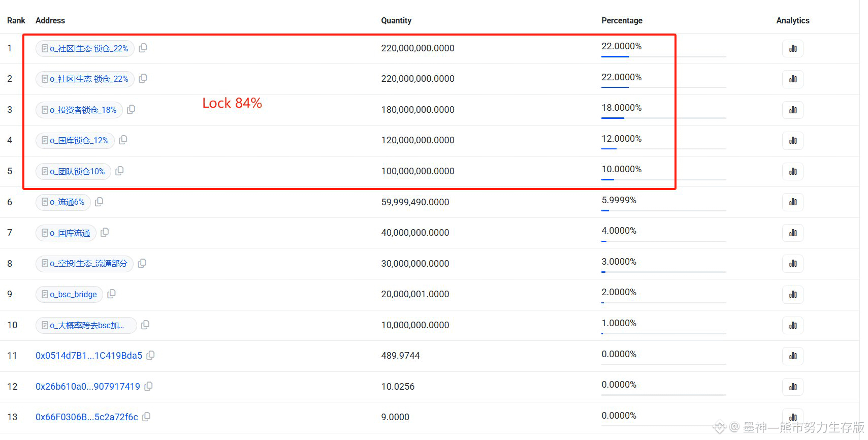This screenshot has width=868, height=440.
Task: Open analytics for o_投资者锁仓_18% row
Action: [793, 110]
